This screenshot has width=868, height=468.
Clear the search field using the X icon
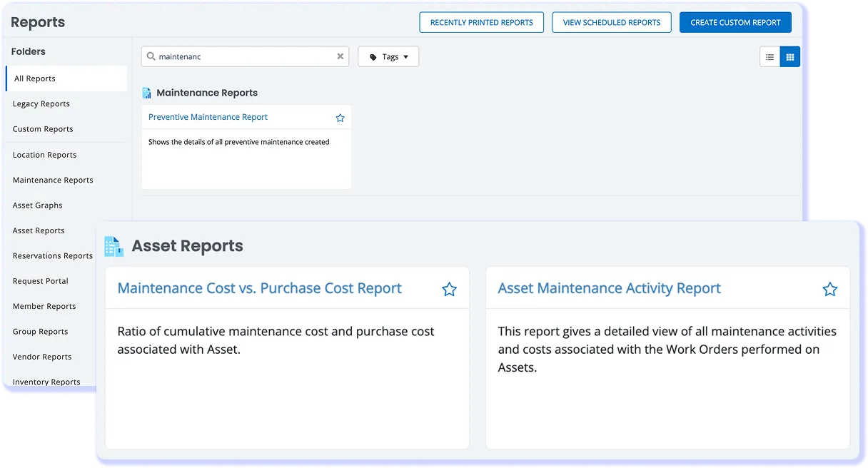pos(340,56)
